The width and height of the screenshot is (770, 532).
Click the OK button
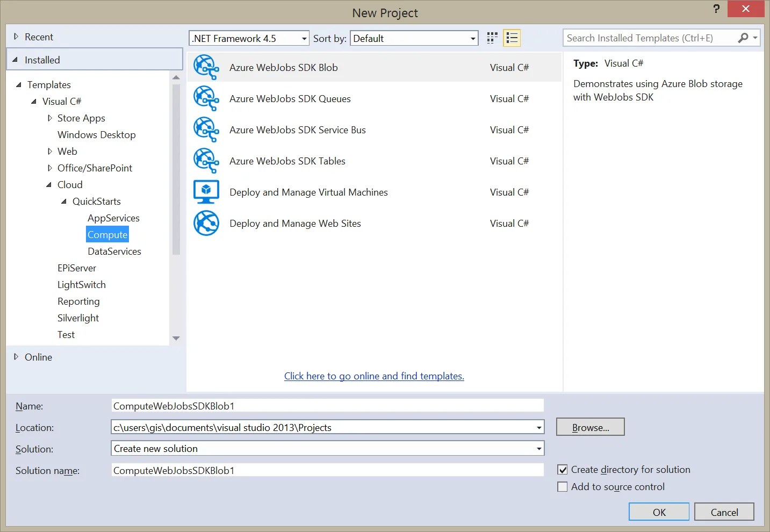[x=659, y=512]
